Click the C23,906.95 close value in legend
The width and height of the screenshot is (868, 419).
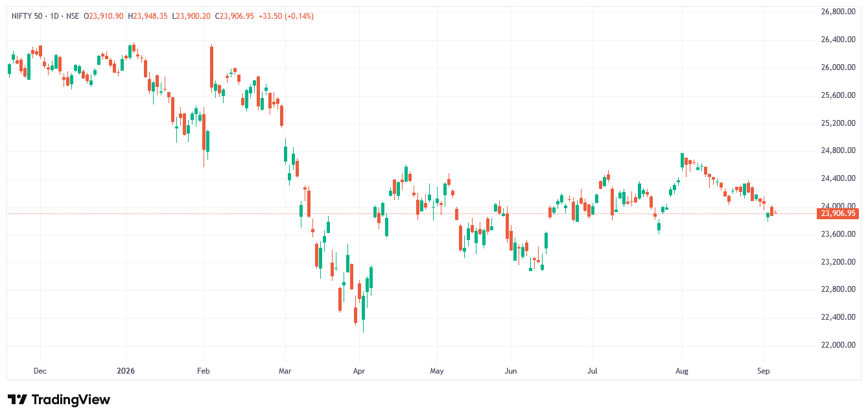234,16
